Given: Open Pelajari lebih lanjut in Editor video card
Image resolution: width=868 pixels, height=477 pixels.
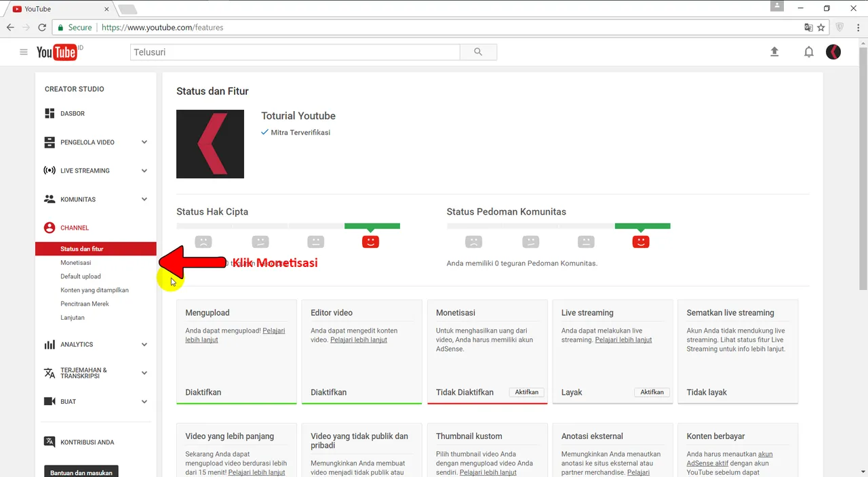Looking at the screenshot, I should click(x=359, y=340).
